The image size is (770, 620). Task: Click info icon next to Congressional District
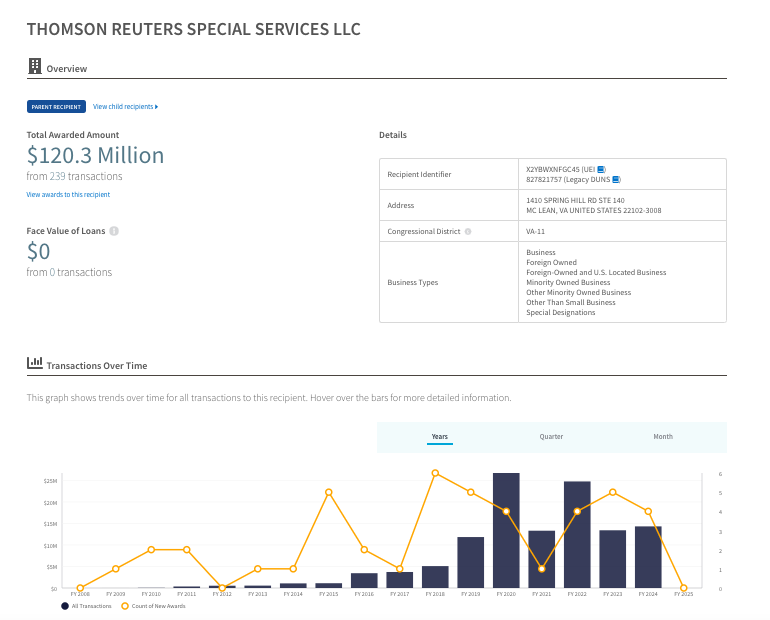pos(468,231)
